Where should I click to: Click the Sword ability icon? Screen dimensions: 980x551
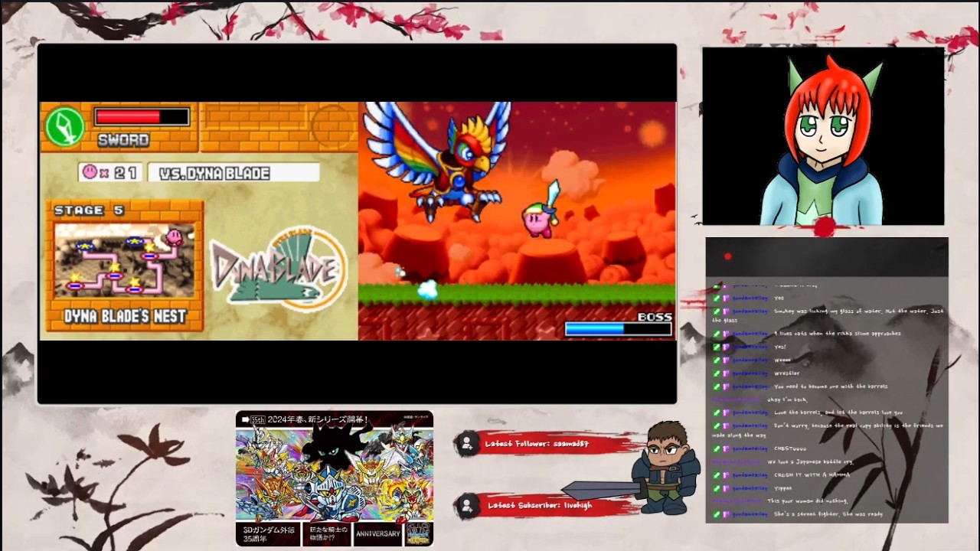coord(64,126)
